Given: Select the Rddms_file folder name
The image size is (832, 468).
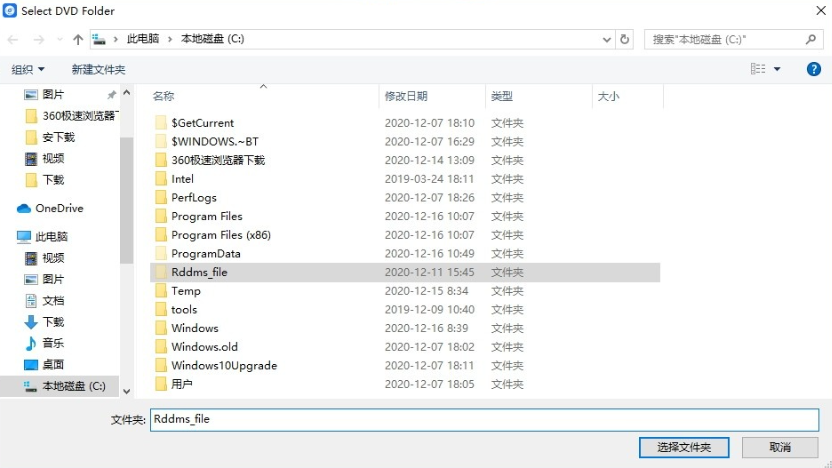Looking at the screenshot, I should pos(199,272).
